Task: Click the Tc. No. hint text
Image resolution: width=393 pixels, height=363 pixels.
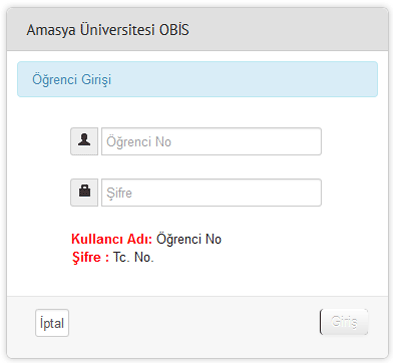Action: click(x=133, y=257)
